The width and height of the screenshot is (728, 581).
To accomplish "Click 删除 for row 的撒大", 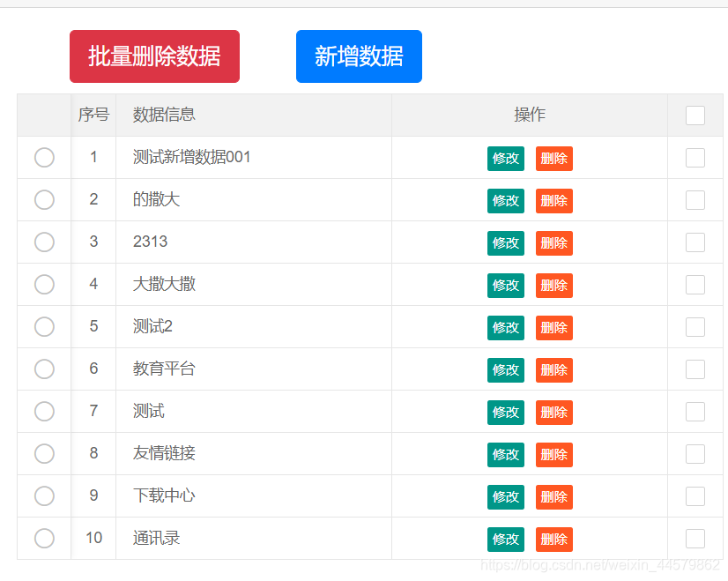I will pyautogui.click(x=553, y=201).
